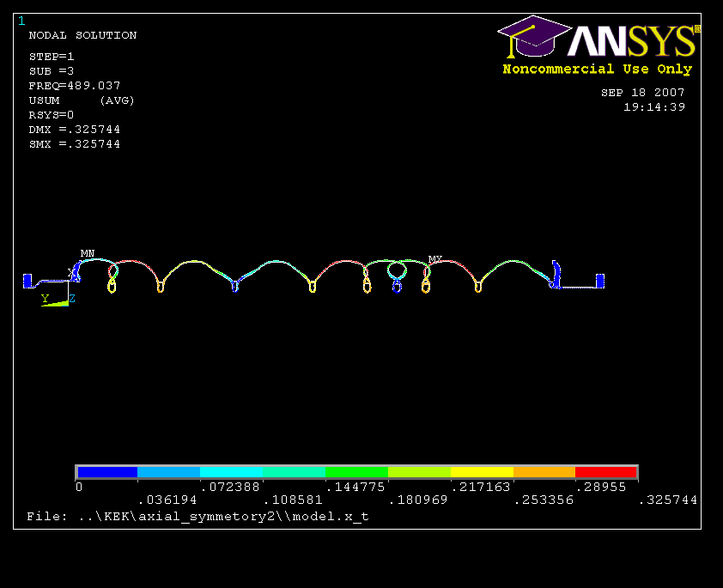The height and width of the screenshot is (588, 723).
Task: Click the DMX =.325744 value
Action: tap(74, 130)
